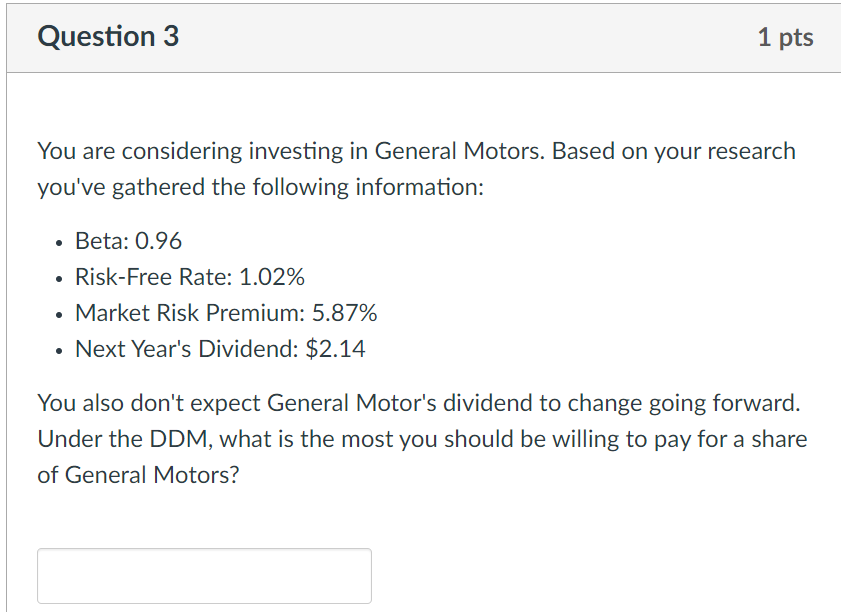Click the 1 pts label
Viewport: 841px width, 612px height.
click(786, 36)
